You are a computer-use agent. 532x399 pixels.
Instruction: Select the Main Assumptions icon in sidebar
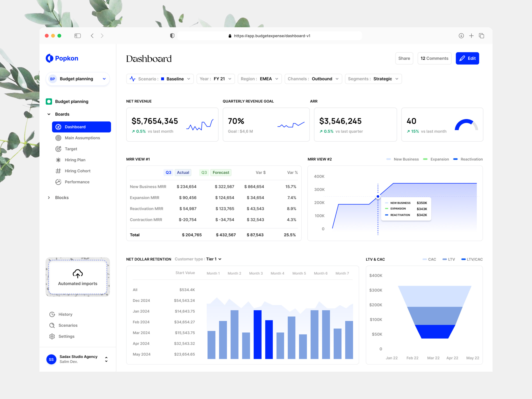(x=59, y=138)
